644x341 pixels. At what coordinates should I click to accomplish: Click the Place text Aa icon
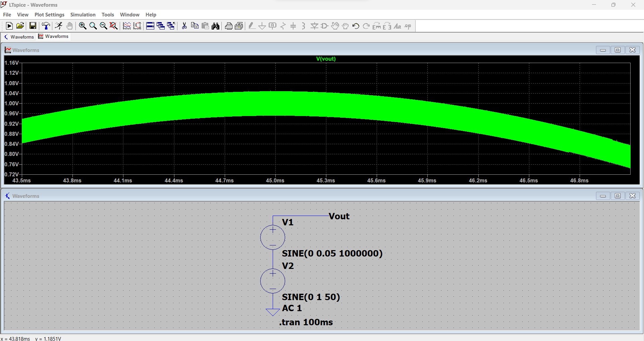[397, 26]
